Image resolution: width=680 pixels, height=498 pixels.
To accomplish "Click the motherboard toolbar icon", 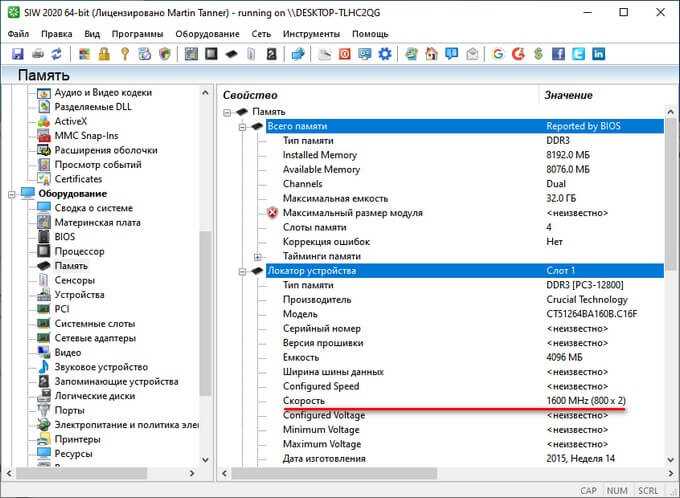I will click(x=191, y=54).
